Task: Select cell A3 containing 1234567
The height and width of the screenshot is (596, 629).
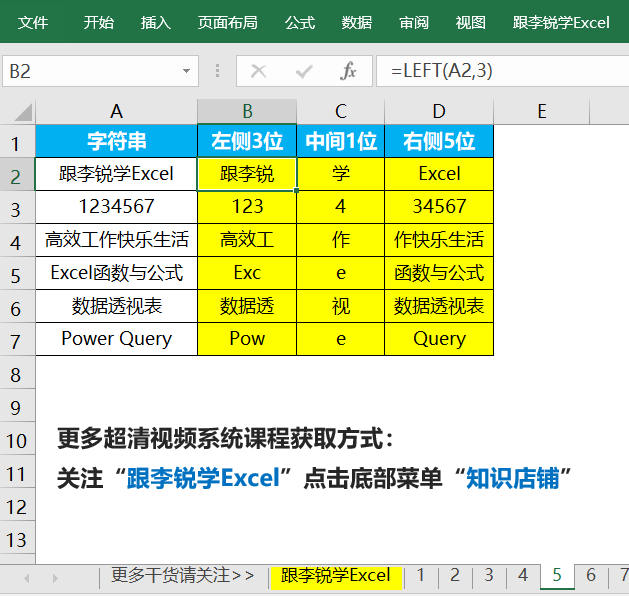Action: point(116,207)
